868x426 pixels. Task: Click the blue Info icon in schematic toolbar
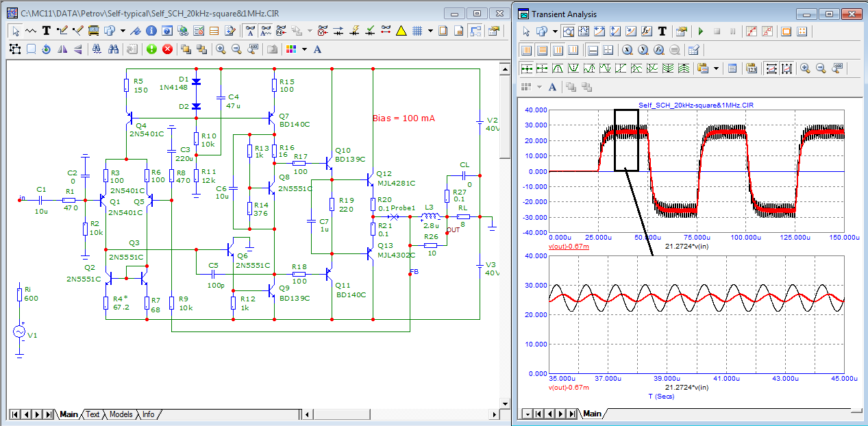tap(151, 31)
